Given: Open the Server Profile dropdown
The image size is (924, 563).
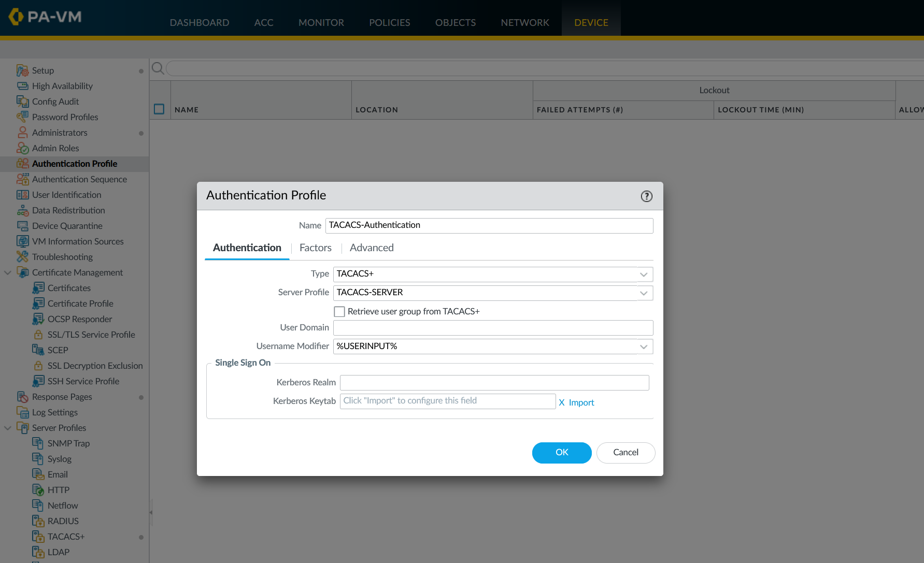Looking at the screenshot, I should click(x=644, y=293).
